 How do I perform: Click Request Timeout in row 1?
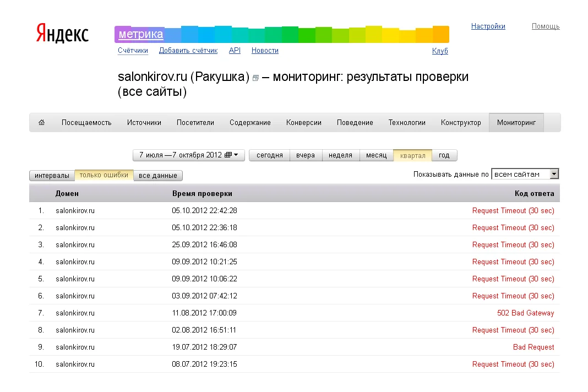coord(513,210)
